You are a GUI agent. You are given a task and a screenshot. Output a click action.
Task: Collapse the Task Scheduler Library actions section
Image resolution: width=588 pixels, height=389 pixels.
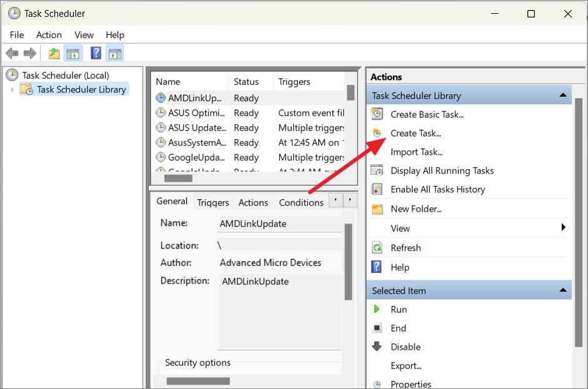(563, 95)
